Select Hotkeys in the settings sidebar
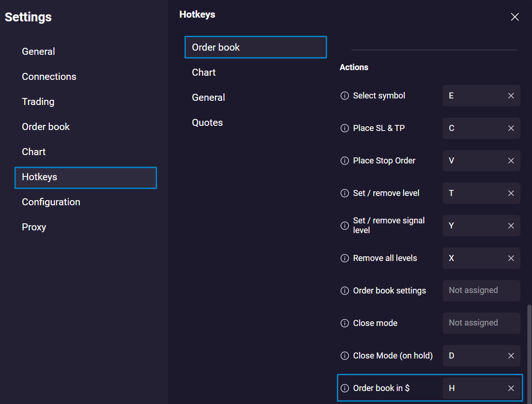Screen dimensions: 532x404 [x=85, y=177]
